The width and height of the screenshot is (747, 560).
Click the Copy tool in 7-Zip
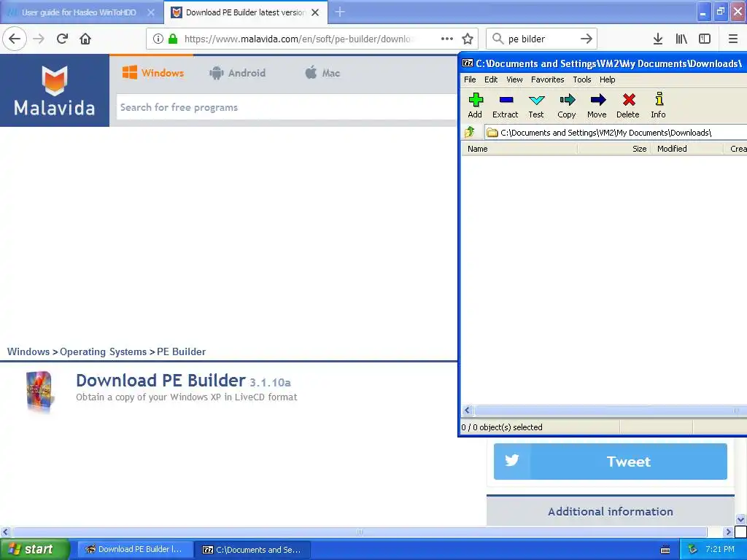coord(566,105)
